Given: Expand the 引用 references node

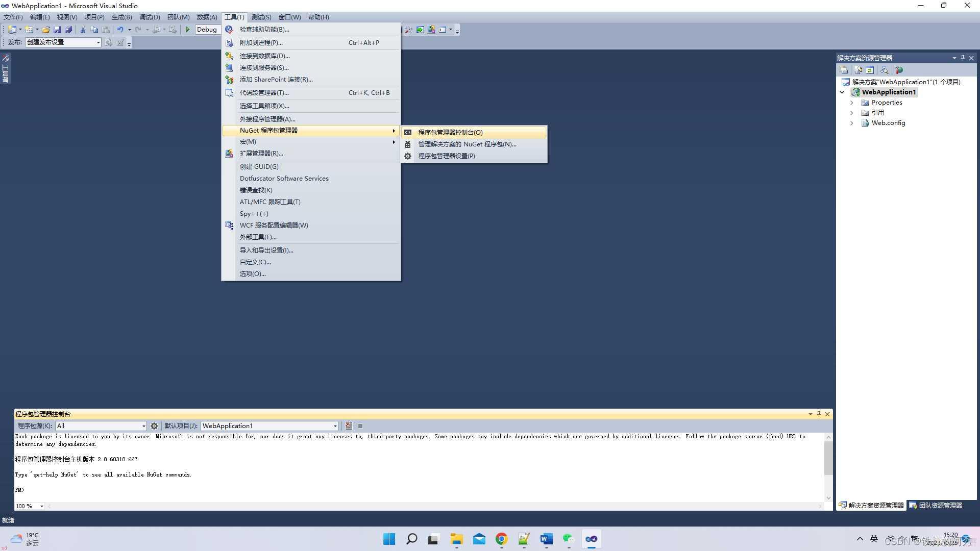Looking at the screenshot, I should pyautogui.click(x=851, y=113).
